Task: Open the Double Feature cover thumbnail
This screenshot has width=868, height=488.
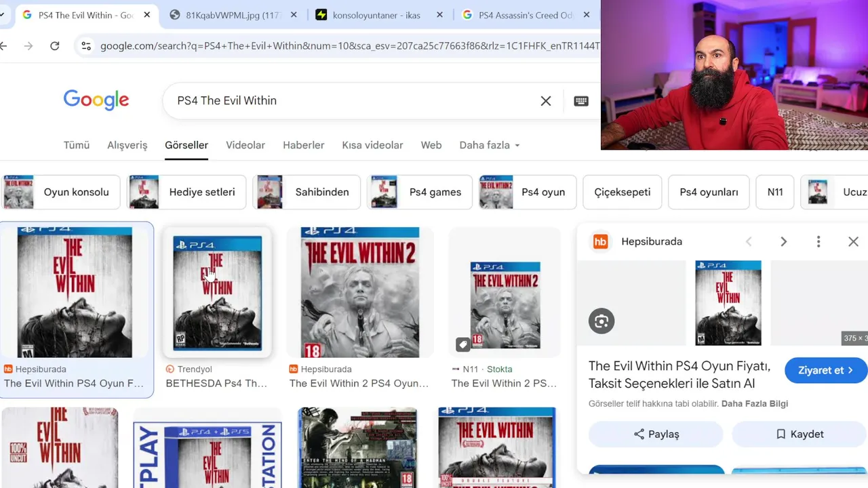Action: pos(497,447)
